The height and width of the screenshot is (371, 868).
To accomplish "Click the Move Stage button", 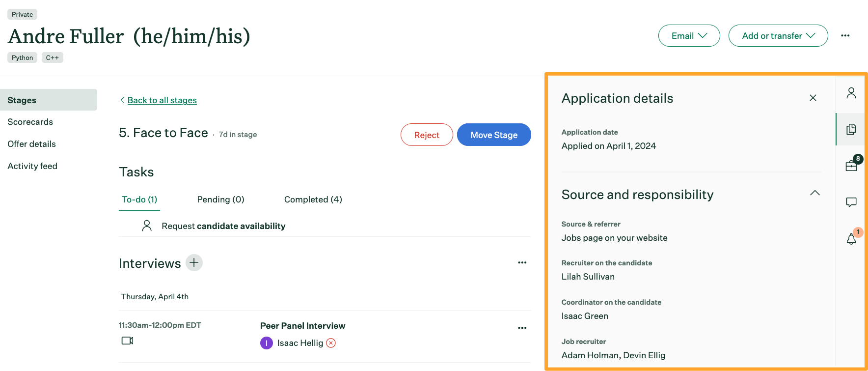I will pos(493,135).
